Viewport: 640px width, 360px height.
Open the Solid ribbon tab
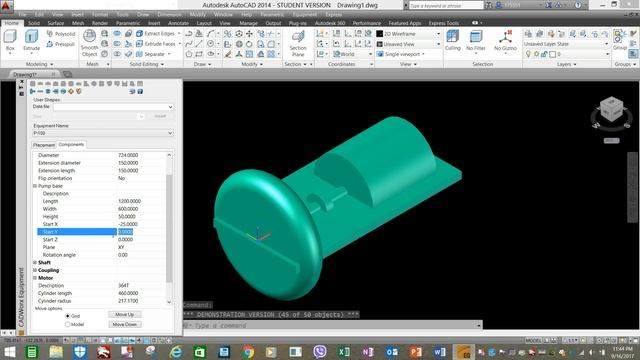pyautogui.click(x=34, y=23)
